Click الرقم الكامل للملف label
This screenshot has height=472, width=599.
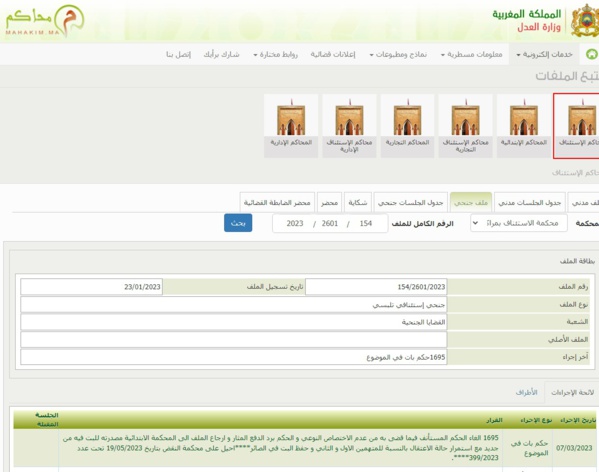[423, 223]
